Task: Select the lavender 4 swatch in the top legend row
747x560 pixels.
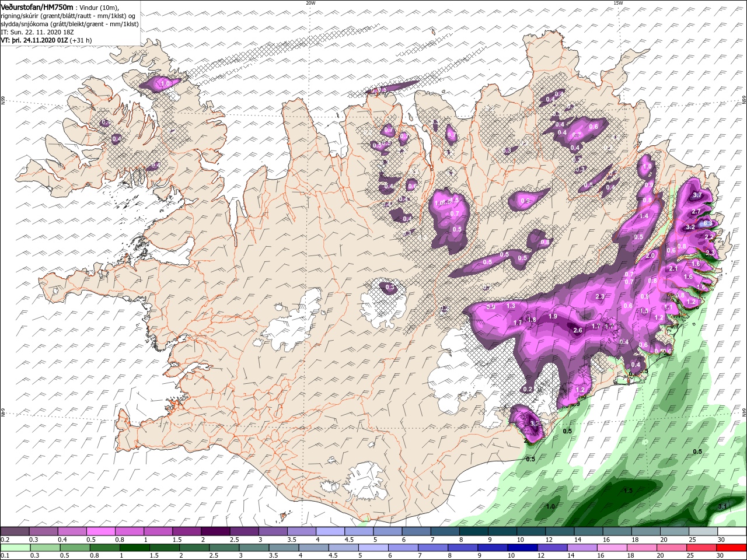Action: coord(330,531)
